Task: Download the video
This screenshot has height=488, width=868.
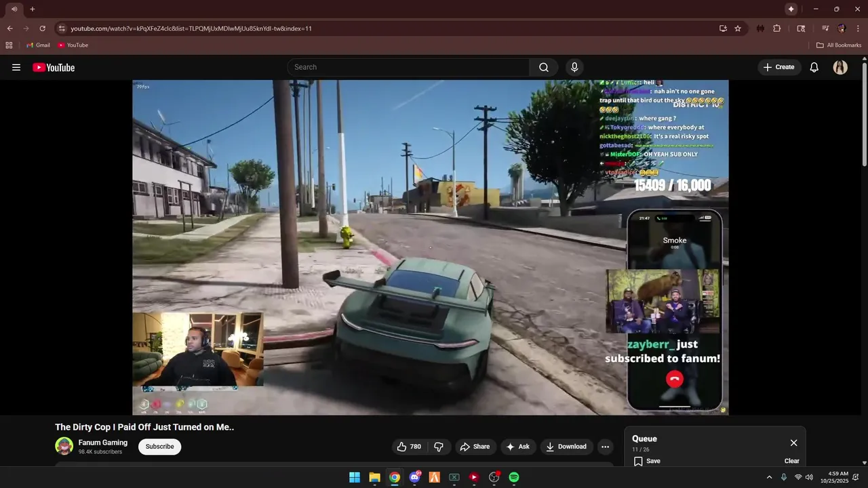Action: point(566,447)
